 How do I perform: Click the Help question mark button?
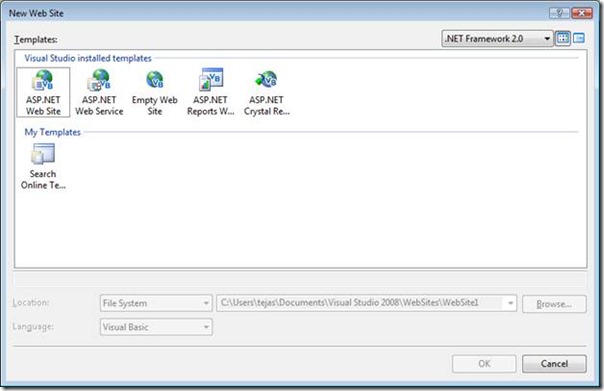[x=559, y=13]
